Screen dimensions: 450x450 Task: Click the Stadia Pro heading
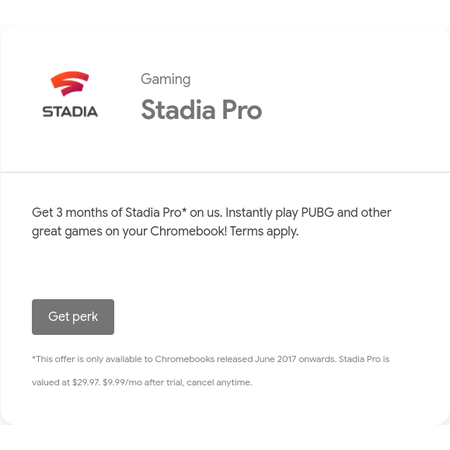(x=202, y=110)
